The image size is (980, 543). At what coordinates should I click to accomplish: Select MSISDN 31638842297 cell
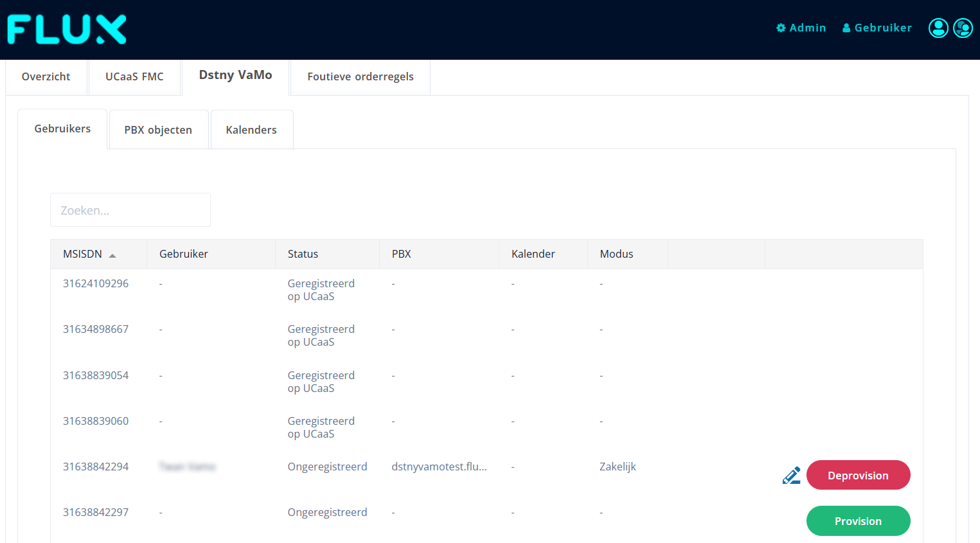[x=96, y=512]
